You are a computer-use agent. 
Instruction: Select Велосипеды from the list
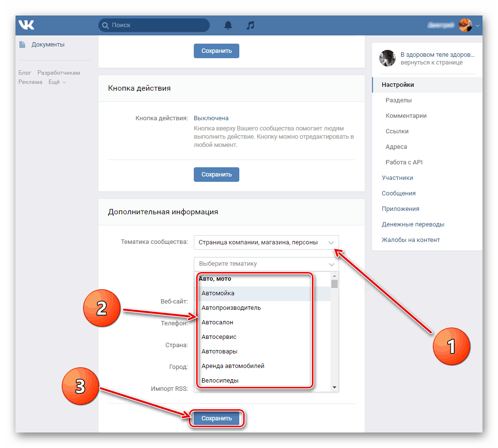click(x=262, y=381)
